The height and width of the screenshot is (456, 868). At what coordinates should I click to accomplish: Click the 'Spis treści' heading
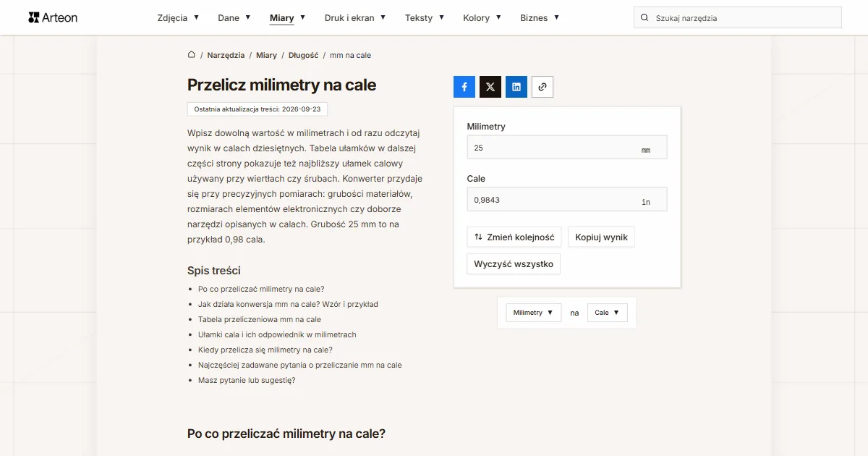[214, 271]
